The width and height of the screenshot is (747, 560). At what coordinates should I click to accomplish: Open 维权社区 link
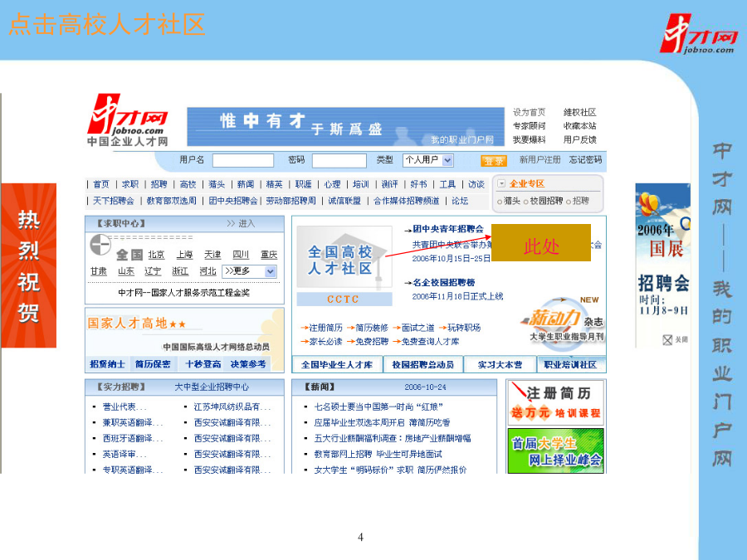(580, 112)
